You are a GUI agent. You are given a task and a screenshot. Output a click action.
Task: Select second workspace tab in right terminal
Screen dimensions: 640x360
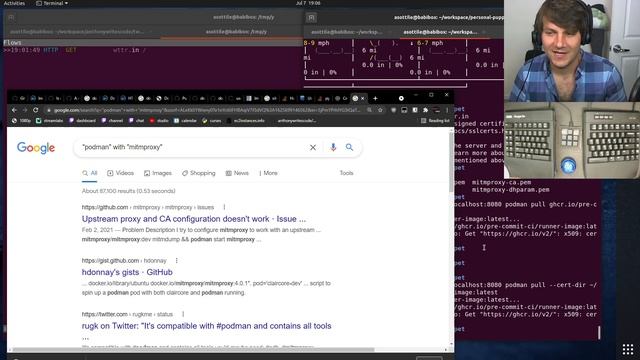pos(440,32)
